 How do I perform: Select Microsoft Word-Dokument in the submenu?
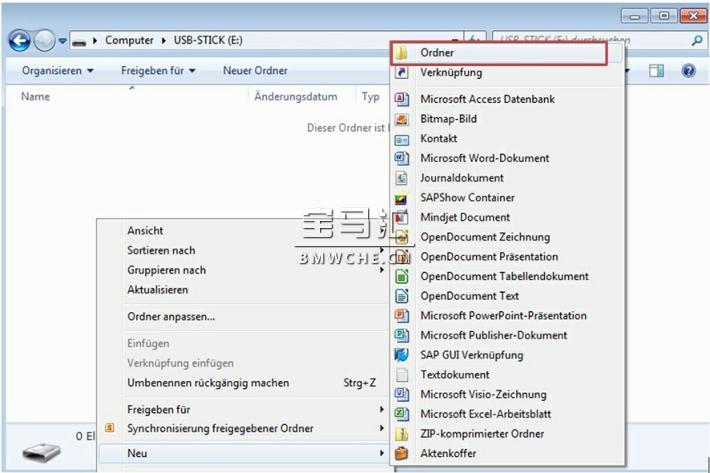point(485,158)
